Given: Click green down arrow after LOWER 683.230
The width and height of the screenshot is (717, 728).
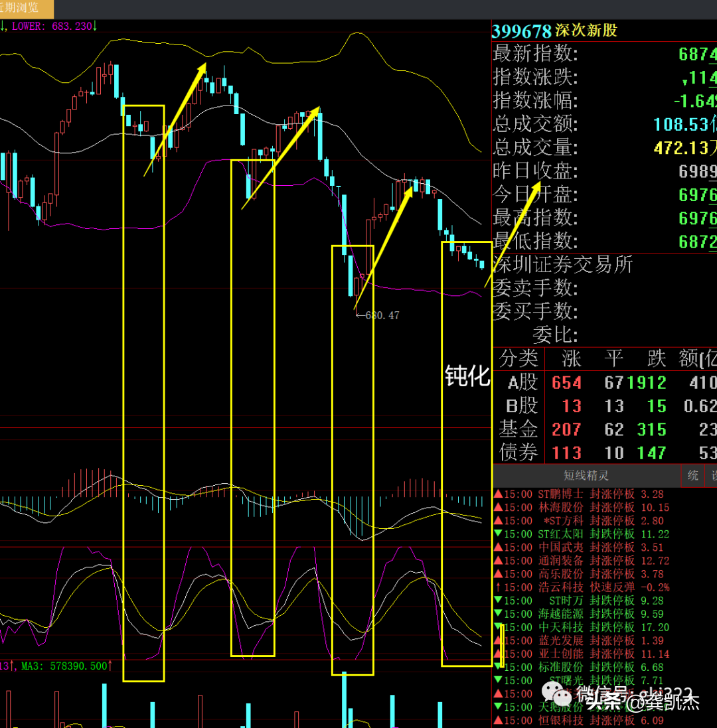Looking at the screenshot, I should tap(95, 26).
